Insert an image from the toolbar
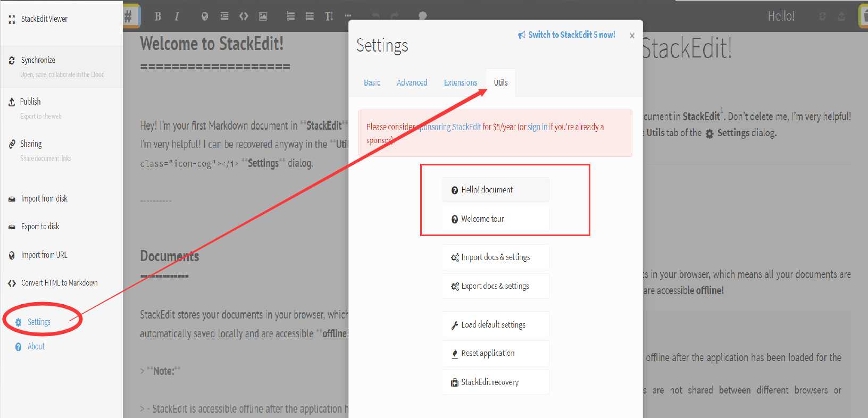 (263, 16)
